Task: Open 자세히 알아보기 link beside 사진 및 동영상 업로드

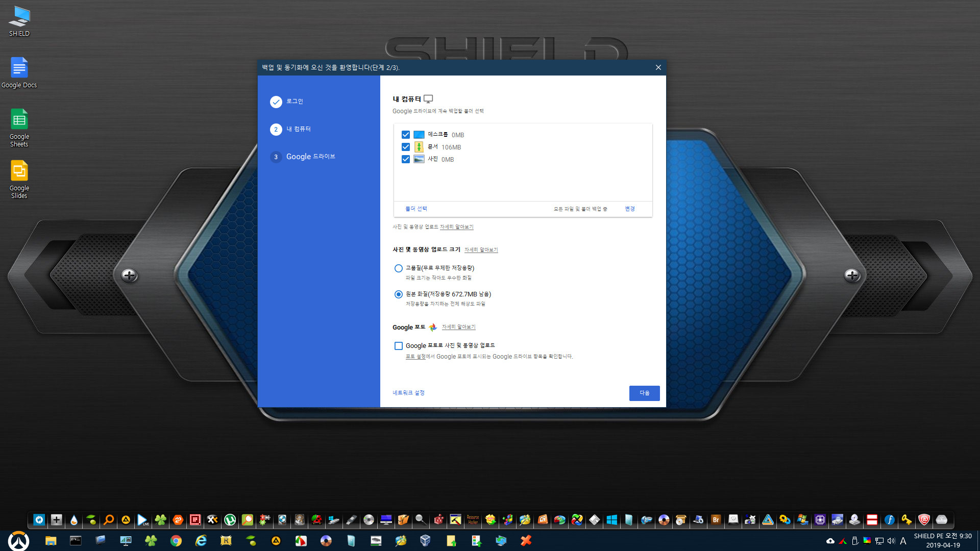Action: click(x=457, y=227)
